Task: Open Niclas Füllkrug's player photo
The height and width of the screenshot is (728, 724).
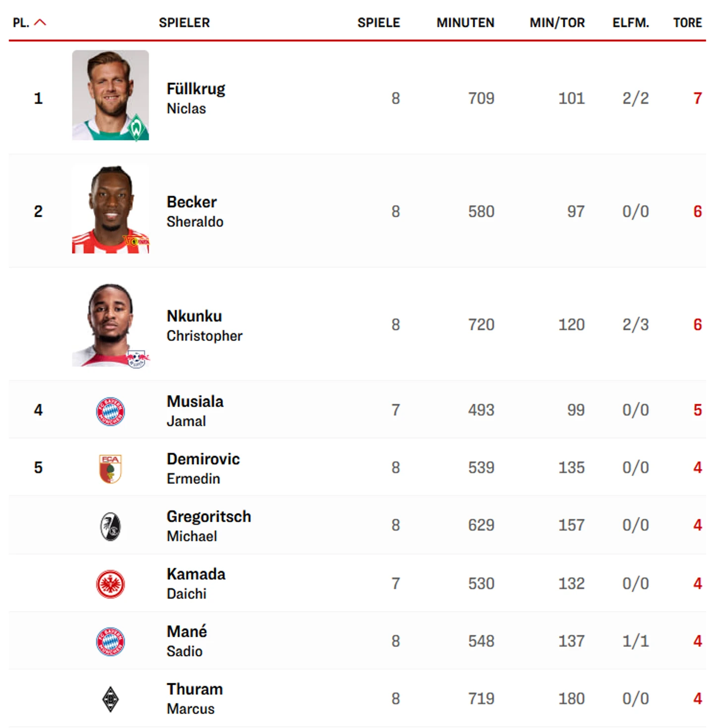Action: tap(110, 95)
